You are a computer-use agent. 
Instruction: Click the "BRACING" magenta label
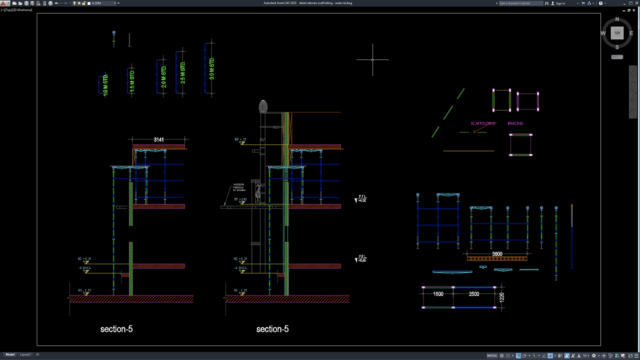(x=515, y=123)
